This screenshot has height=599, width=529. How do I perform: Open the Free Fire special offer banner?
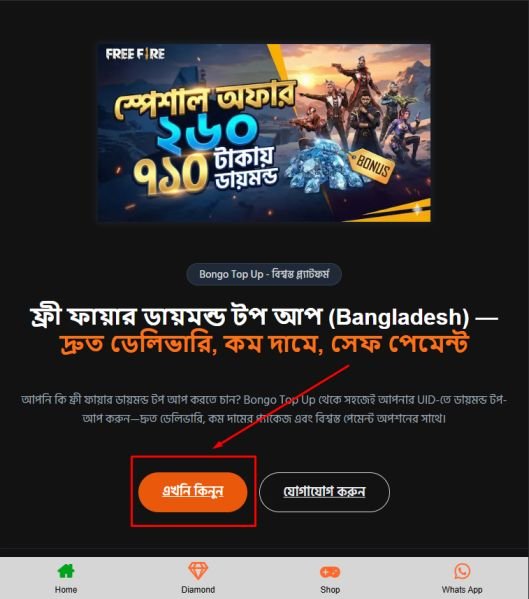point(264,133)
